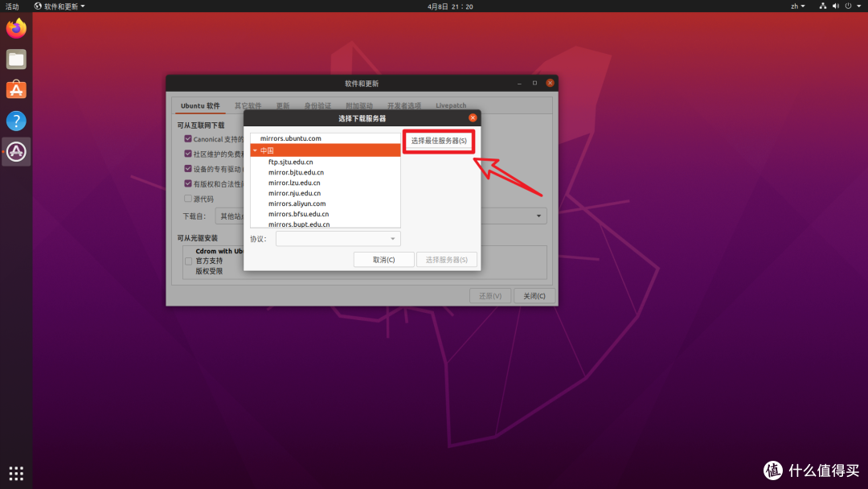The image size is (868, 489).
Task: Click the network status icon in top bar
Action: coord(822,6)
